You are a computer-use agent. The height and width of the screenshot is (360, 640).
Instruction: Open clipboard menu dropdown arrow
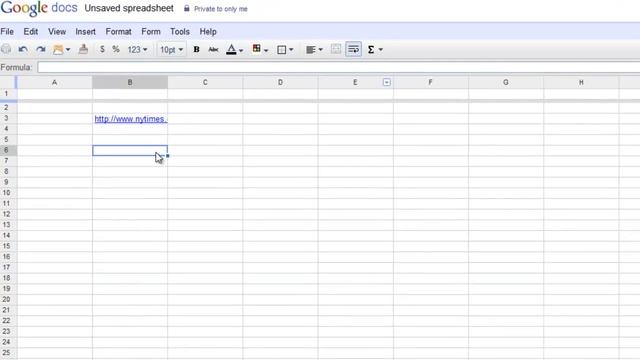coord(68,50)
